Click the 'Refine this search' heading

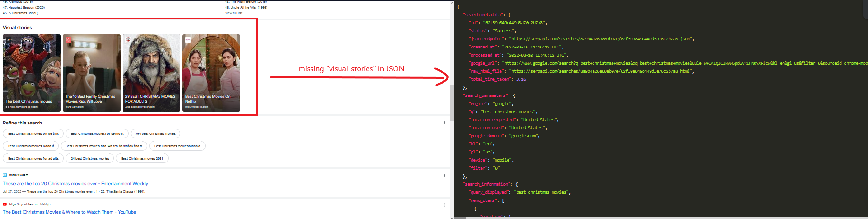point(22,123)
